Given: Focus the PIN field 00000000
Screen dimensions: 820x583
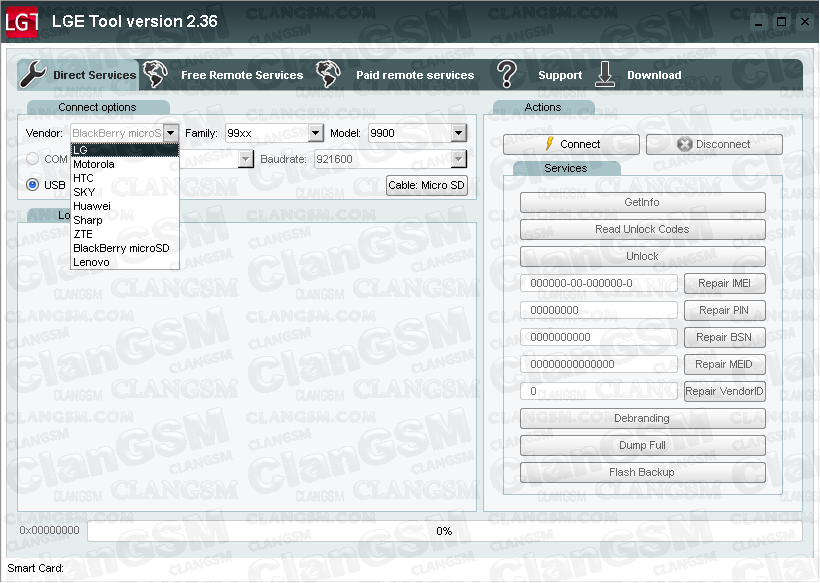Looking at the screenshot, I should 599,310.
